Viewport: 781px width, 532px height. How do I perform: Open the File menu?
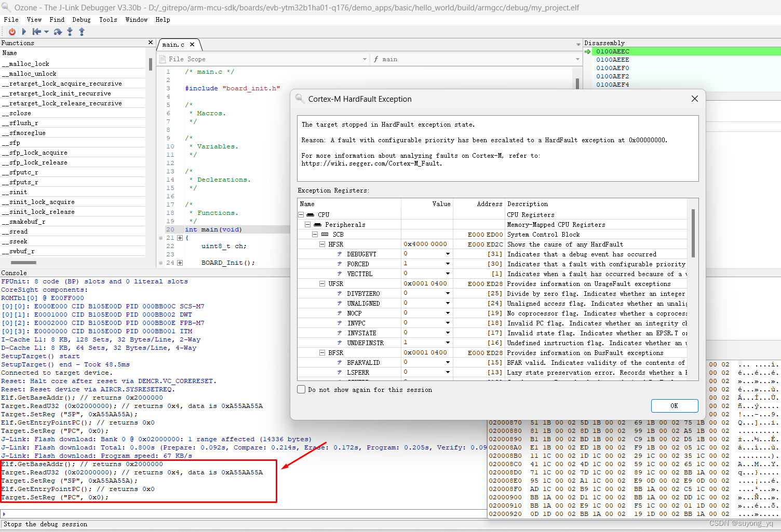[11, 20]
